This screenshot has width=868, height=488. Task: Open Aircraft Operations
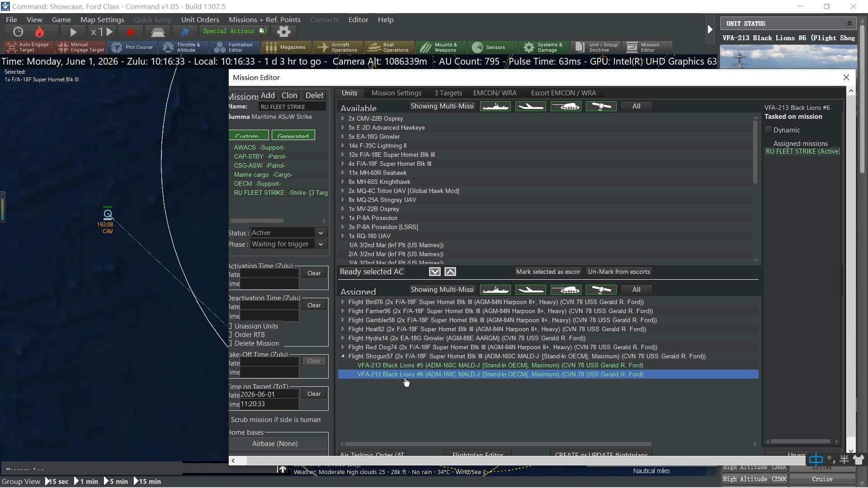click(338, 47)
